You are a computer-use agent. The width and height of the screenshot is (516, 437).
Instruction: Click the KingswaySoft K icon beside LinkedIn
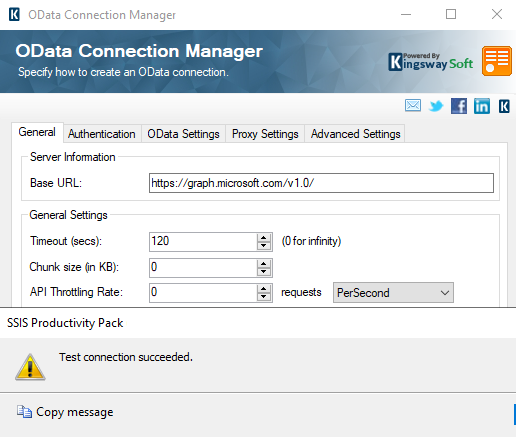(x=504, y=106)
